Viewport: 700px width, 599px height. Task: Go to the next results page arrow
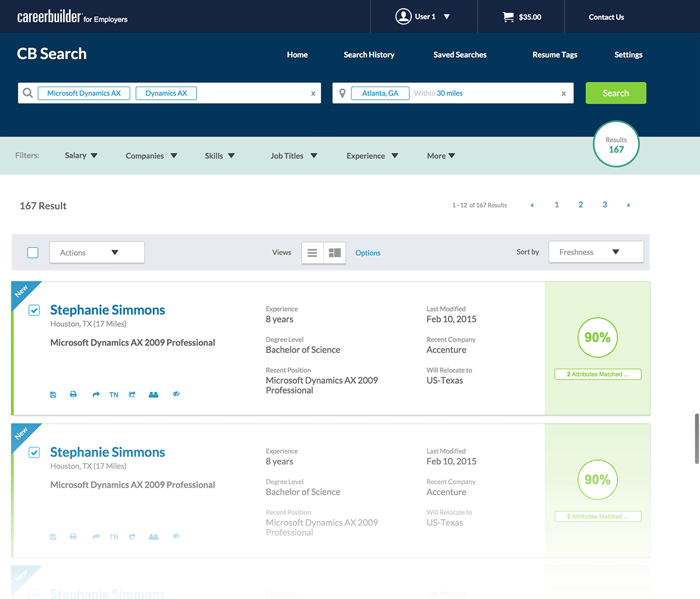click(628, 205)
